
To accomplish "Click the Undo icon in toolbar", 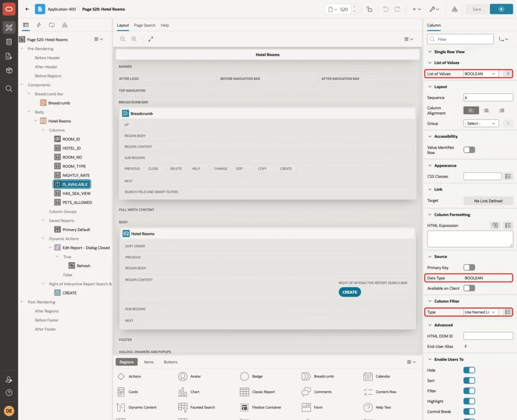I will [x=385, y=9].
